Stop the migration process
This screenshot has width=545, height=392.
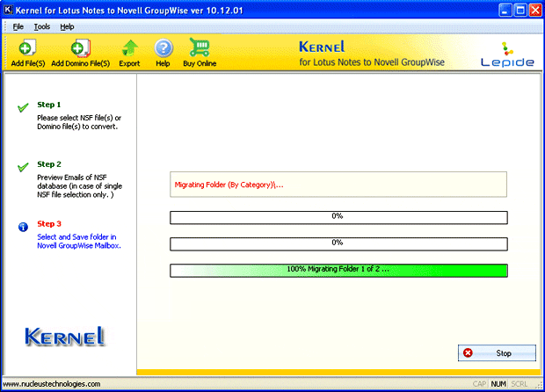coord(497,353)
